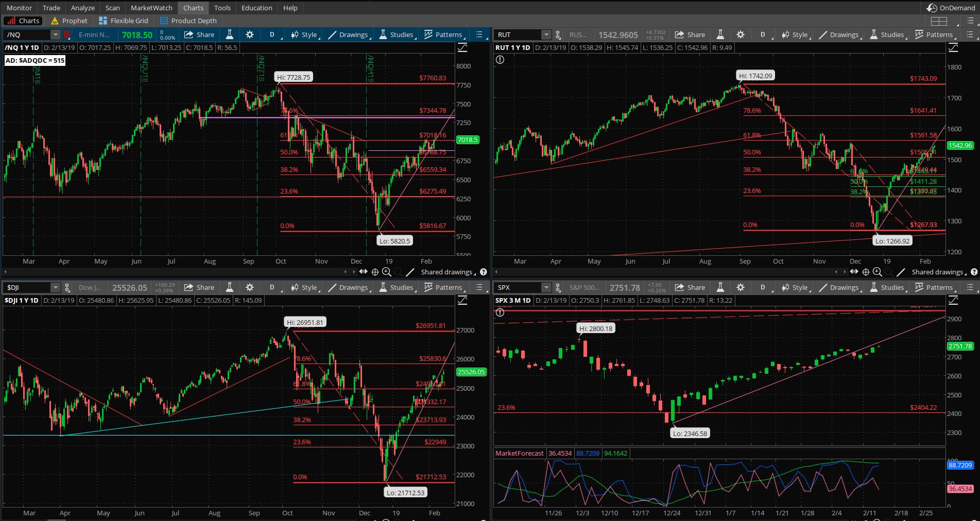The image size is (980, 521).
Task: Open the Help tab
Action: (290, 8)
